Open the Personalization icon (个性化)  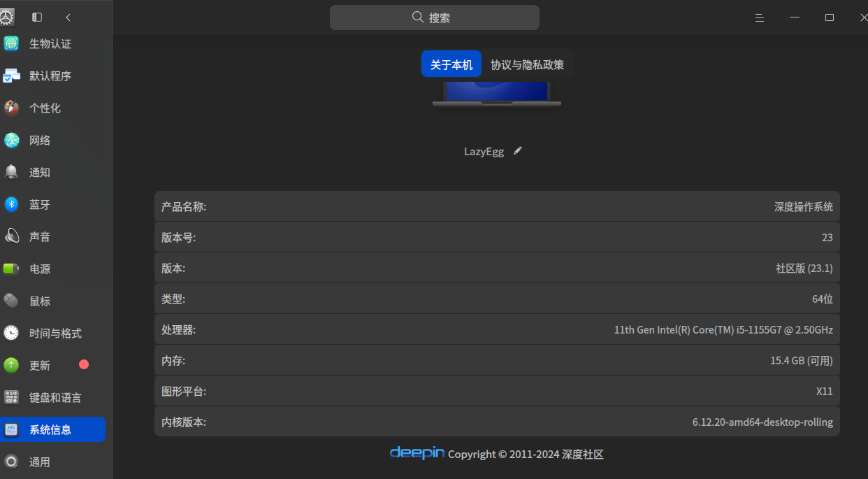(11, 108)
